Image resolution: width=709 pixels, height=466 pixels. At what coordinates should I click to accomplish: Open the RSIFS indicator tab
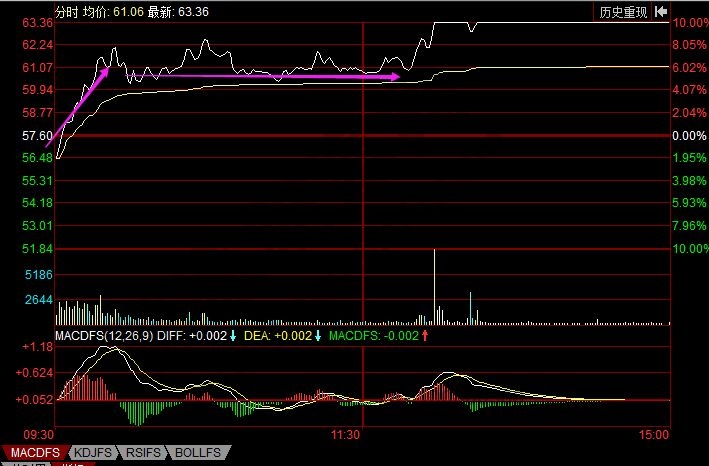(x=147, y=454)
